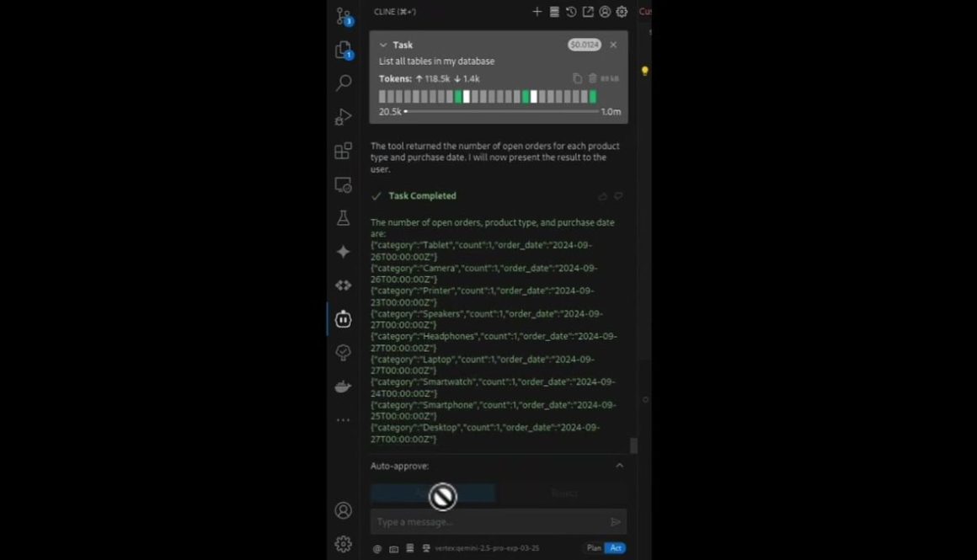Focus the Type a message input field
This screenshot has width=977, height=560.
click(488, 522)
